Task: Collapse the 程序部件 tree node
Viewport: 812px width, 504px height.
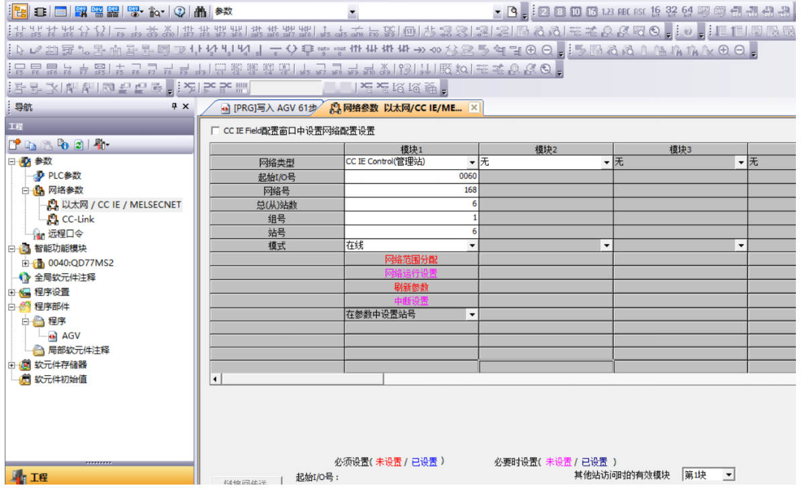Action: 12,307
